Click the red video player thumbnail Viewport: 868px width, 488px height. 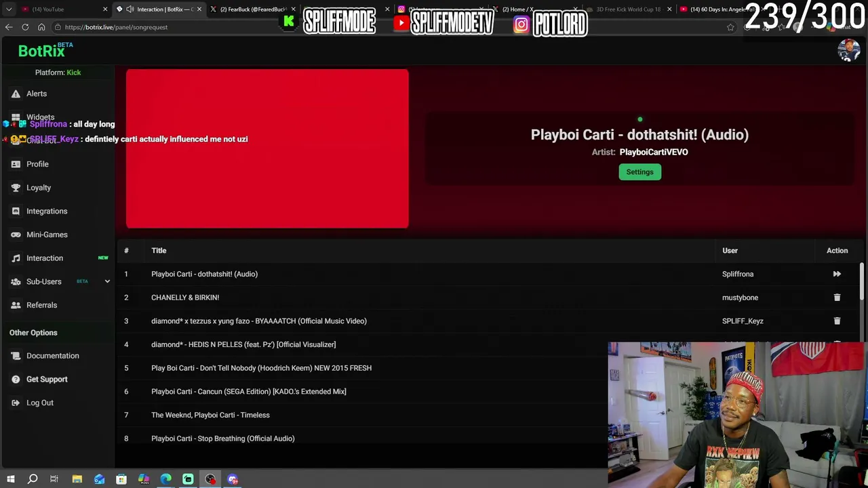tap(267, 148)
